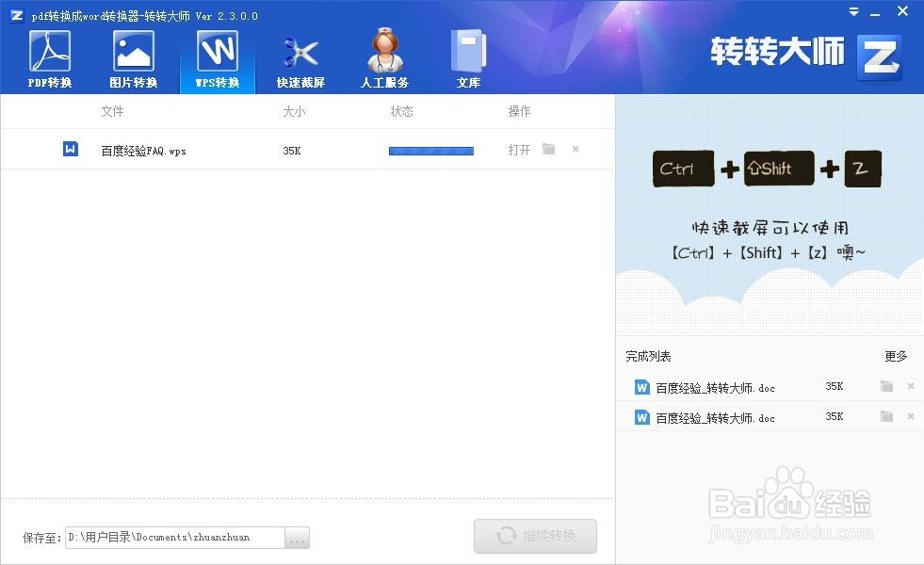Sort by the 状态 column header

pyautogui.click(x=401, y=111)
